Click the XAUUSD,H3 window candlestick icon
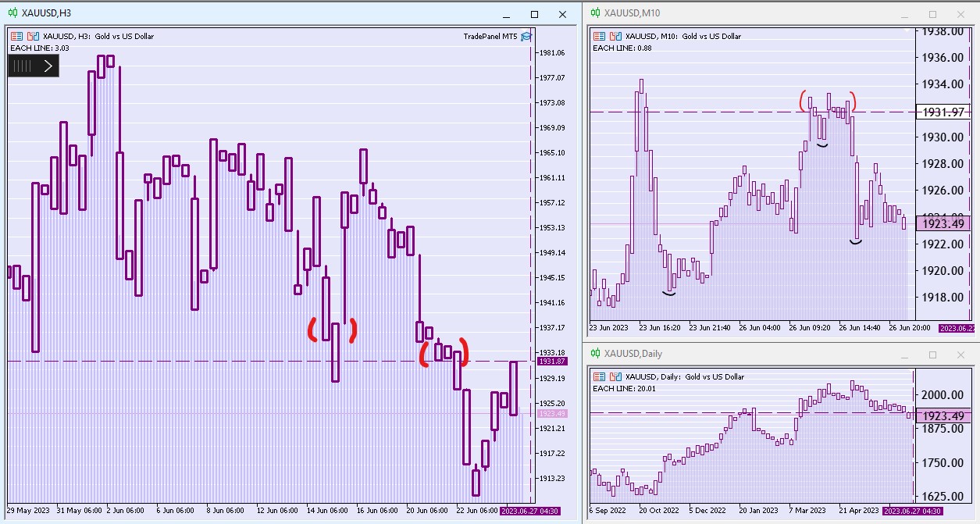980x524 pixels. coord(12,13)
